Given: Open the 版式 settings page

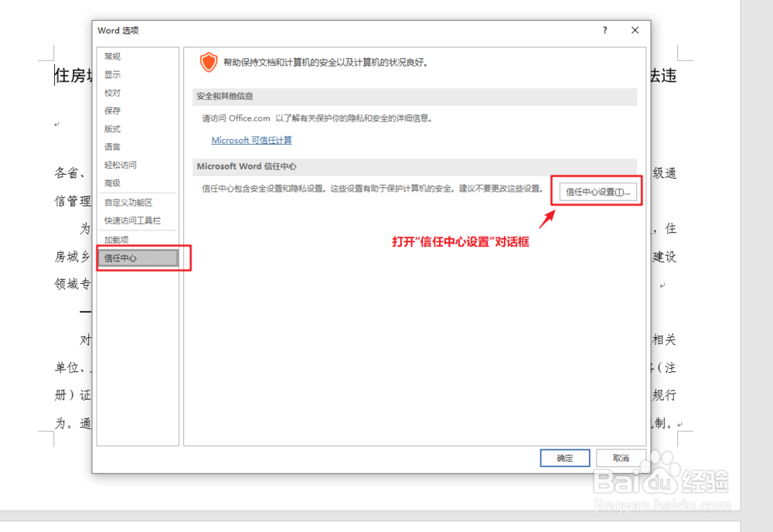Looking at the screenshot, I should (111, 128).
